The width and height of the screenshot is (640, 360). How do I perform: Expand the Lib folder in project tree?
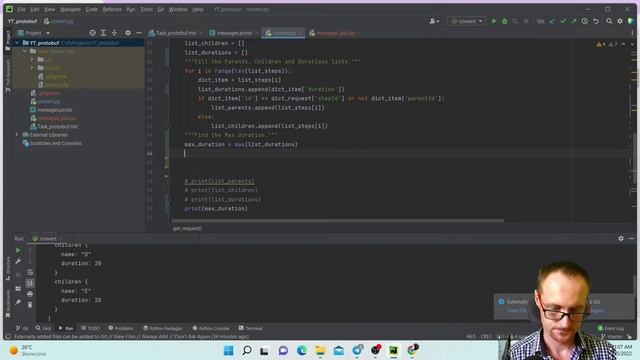32,60
